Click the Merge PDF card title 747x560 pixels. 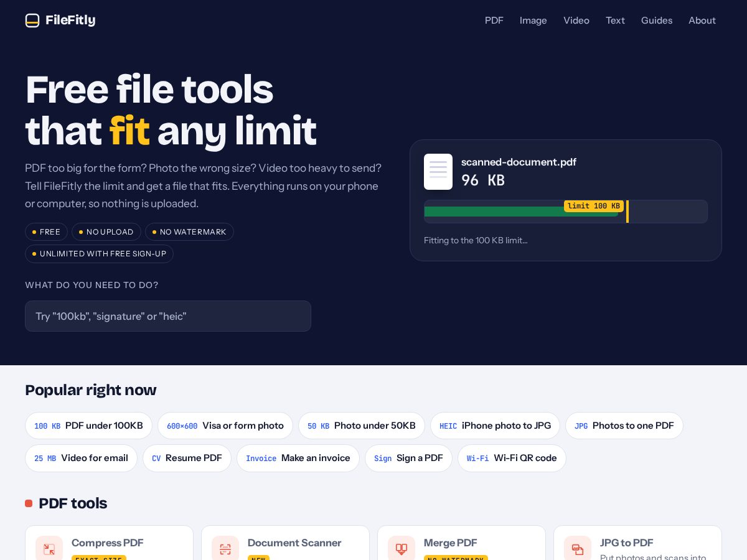[x=451, y=543]
